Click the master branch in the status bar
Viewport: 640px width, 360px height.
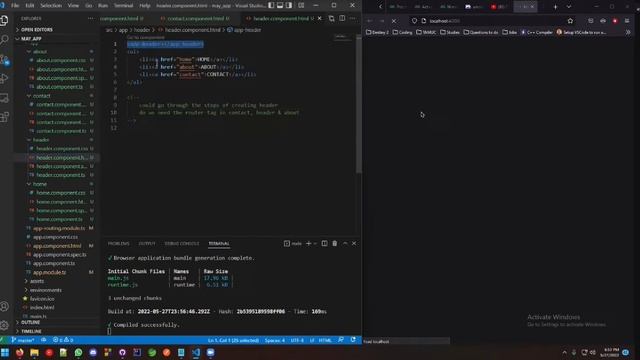(x=23, y=340)
